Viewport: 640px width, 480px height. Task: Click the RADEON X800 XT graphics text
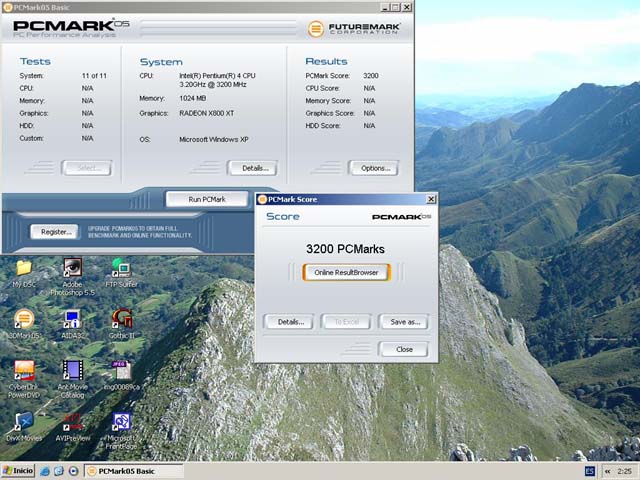point(207,113)
